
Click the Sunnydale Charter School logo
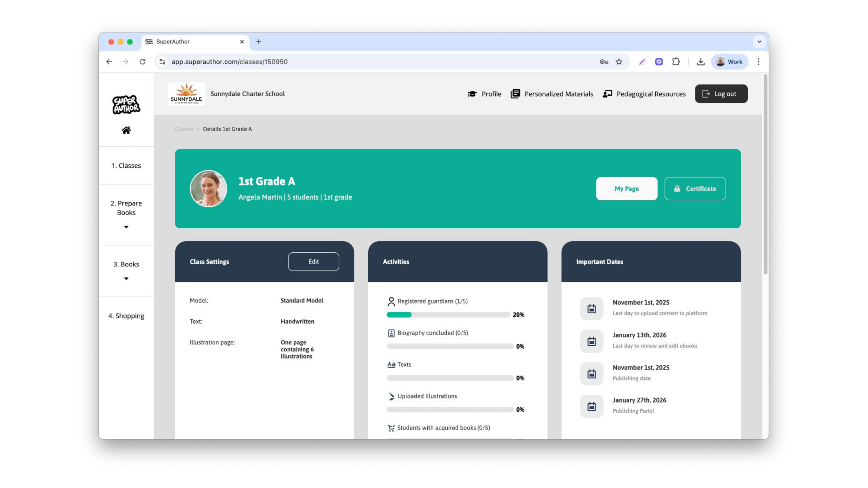(186, 94)
